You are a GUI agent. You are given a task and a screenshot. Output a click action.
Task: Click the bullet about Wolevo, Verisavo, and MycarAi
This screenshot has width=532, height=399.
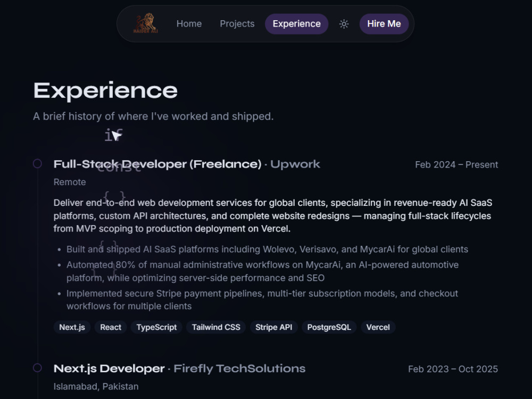coord(267,250)
